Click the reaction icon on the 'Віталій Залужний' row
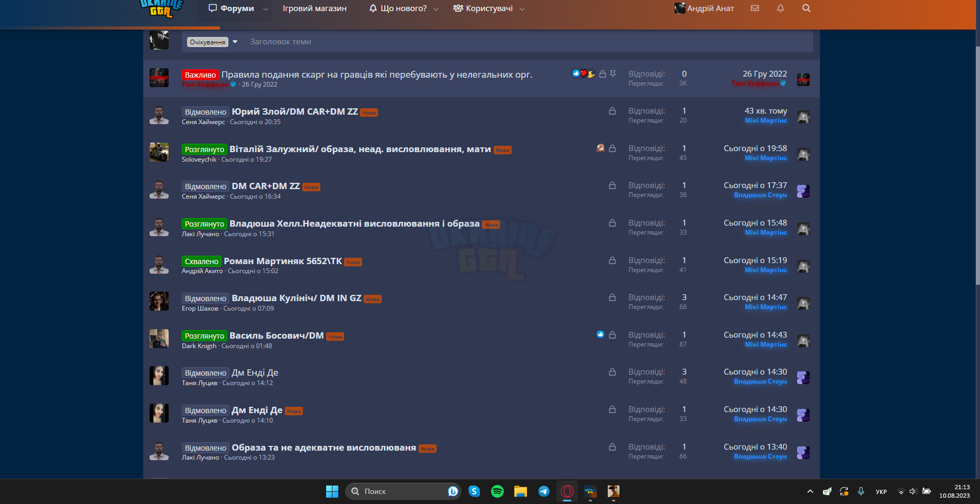Image resolution: width=980 pixels, height=504 pixels. click(x=600, y=148)
